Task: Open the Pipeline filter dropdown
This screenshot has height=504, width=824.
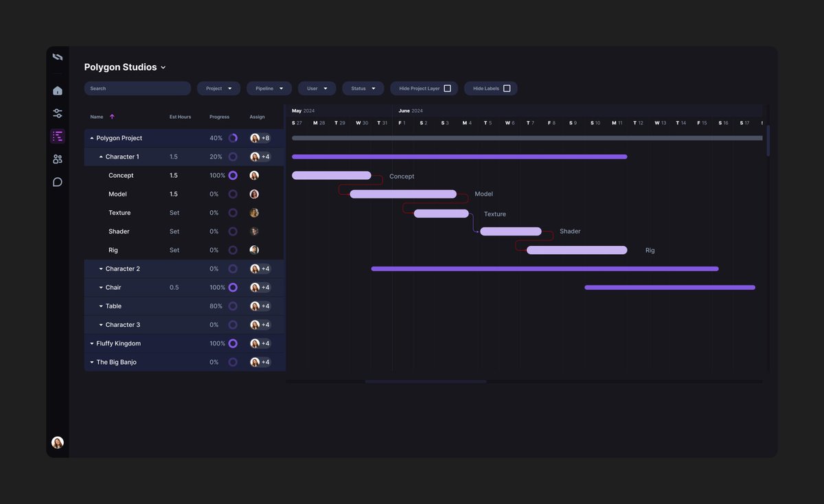Action: tap(269, 89)
